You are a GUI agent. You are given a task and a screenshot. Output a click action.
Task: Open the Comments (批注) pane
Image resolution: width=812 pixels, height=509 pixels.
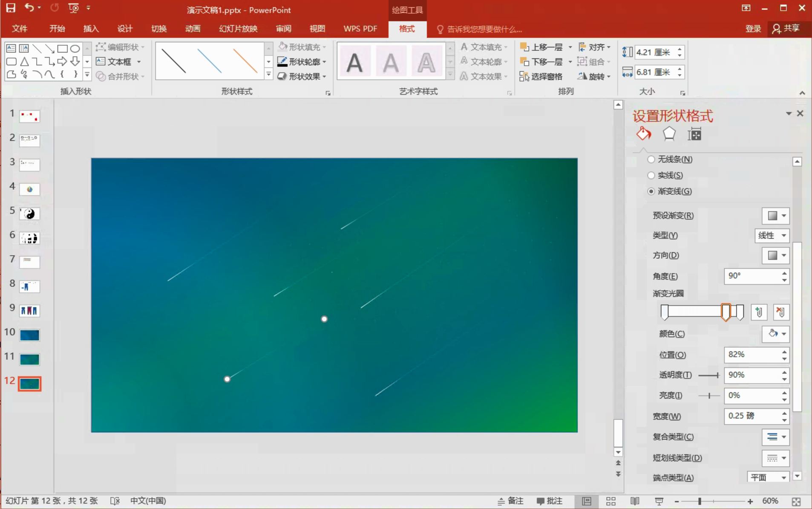[x=550, y=501]
